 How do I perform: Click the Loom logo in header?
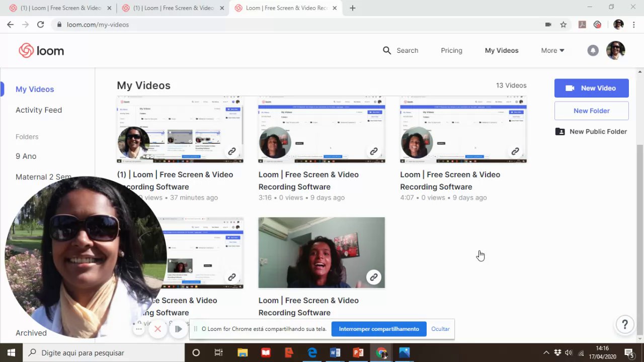click(41, 50)
